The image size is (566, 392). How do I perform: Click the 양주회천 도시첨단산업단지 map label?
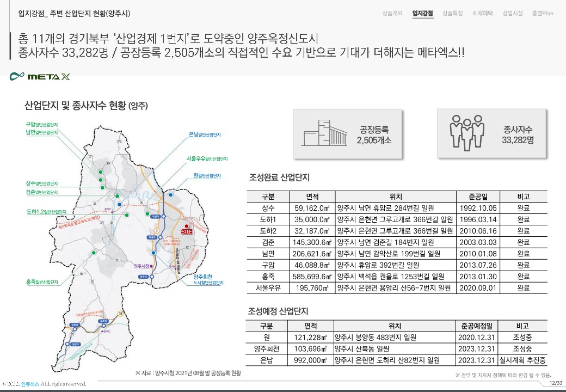tap(208, 280)
